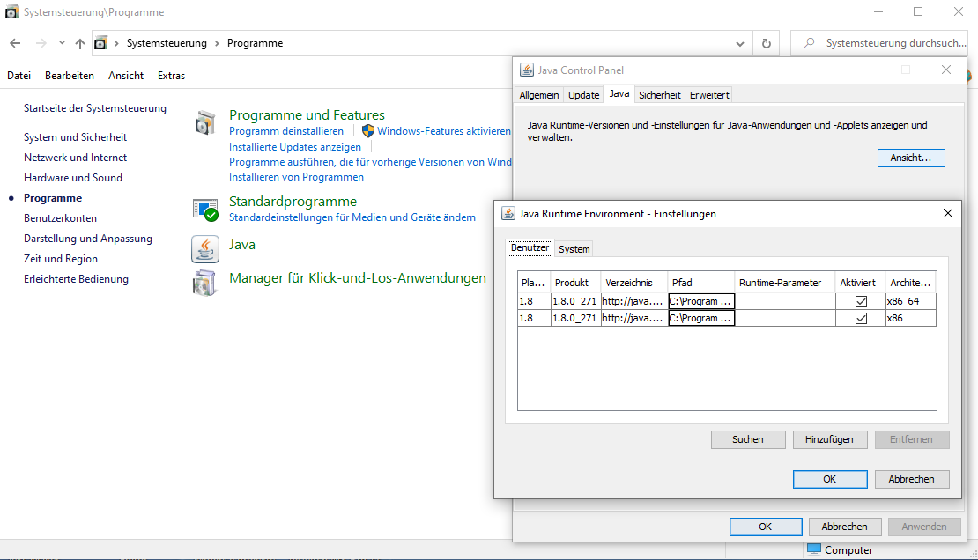
Task: Open the Ansicht menu
Action: pos(126,76)
